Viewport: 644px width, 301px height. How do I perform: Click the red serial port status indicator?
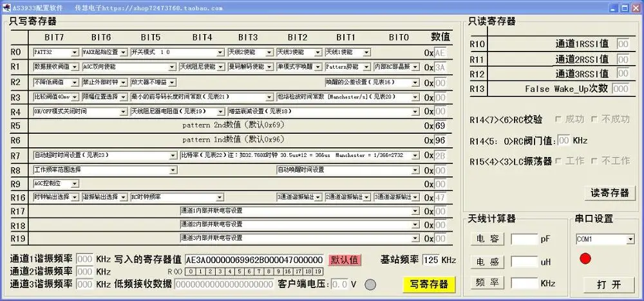coord(585,259)
